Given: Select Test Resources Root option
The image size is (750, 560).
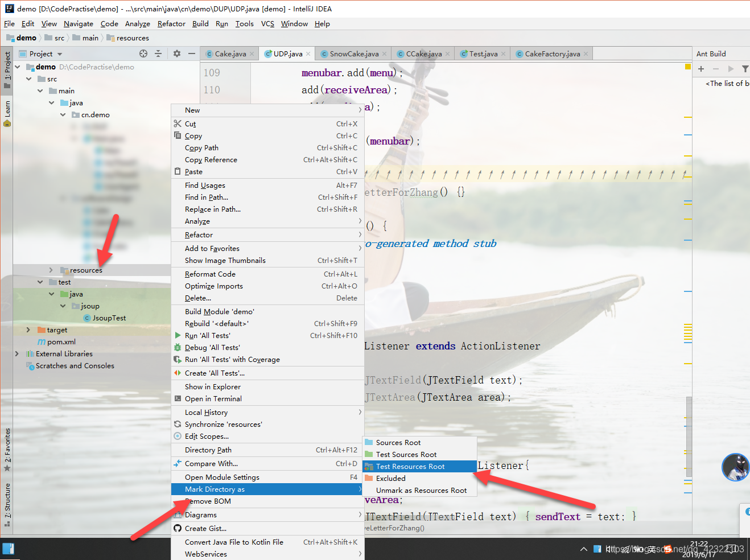Looking at the screenshot, I should (419, 466).
